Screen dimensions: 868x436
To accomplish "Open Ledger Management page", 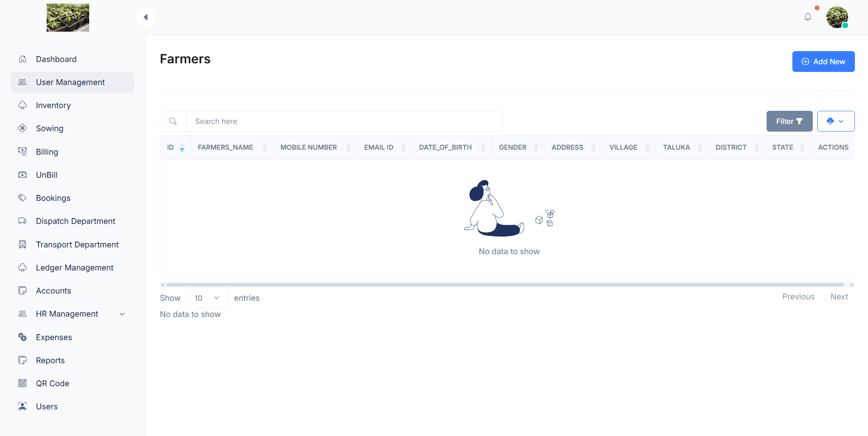I will pos(75,268).
